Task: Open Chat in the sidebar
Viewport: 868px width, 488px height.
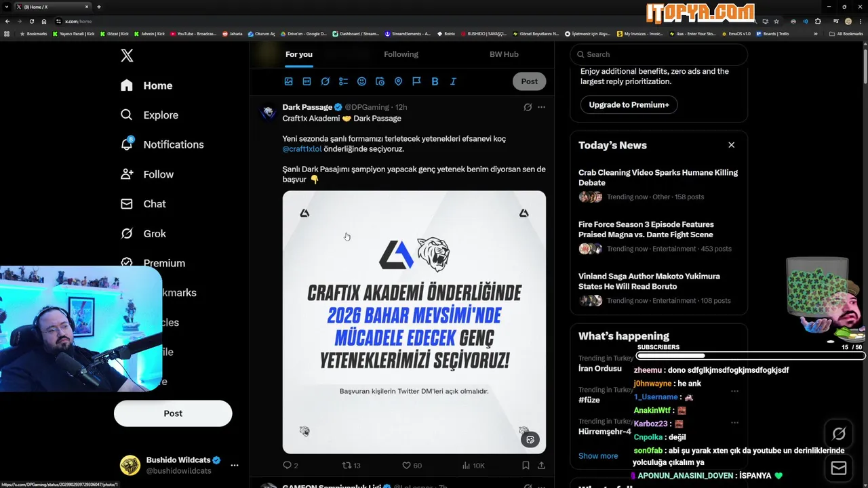Action: 143,204
